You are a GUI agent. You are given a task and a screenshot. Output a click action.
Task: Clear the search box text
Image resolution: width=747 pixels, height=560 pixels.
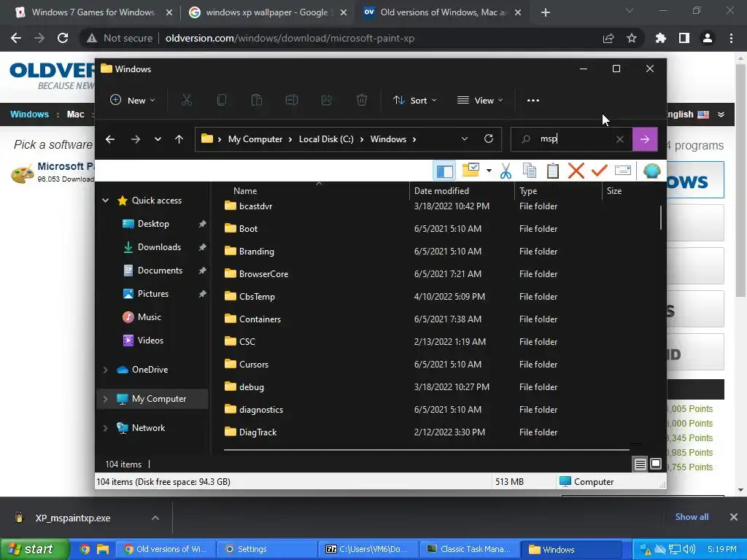point(620,139)
